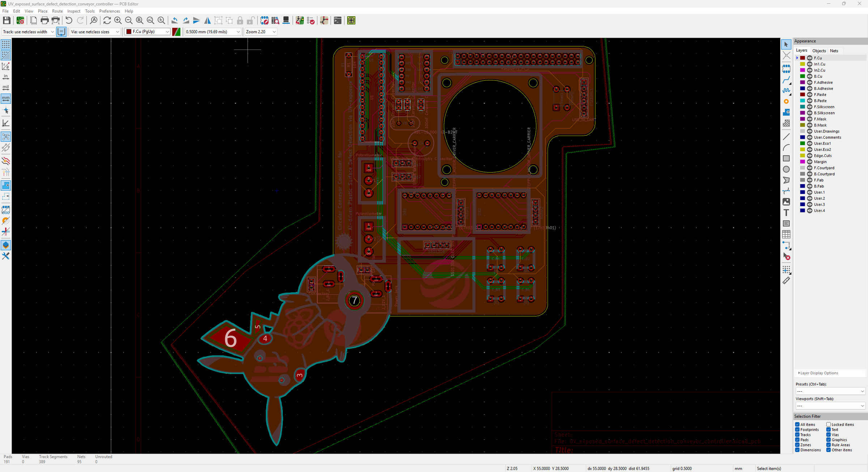Open the grid size dropdown
This screenshot has height=472, width=868.
213,32
